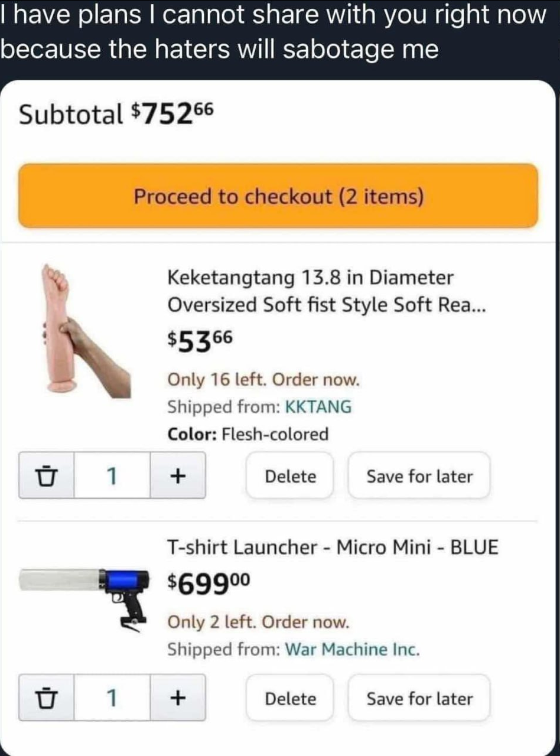Increase T-shirt Launcher quantity with the plus
This screenshot has width=560, height=756.
178,698
